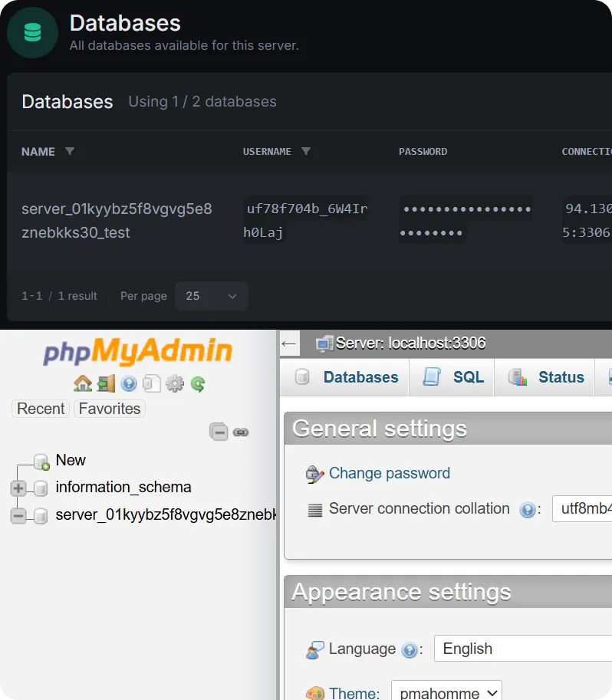The width and height of the screenshot is (612, 700).
Task: Expand information_schema tree node
Action: (x=18, y=488)
